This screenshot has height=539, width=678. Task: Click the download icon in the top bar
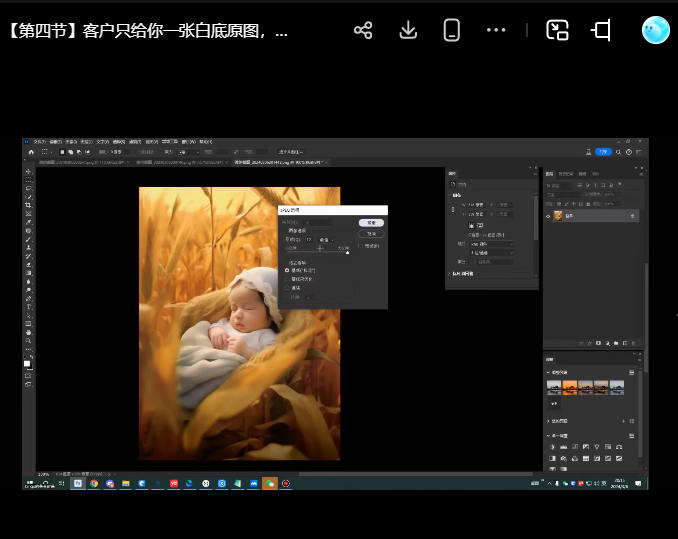click(408, 30)
